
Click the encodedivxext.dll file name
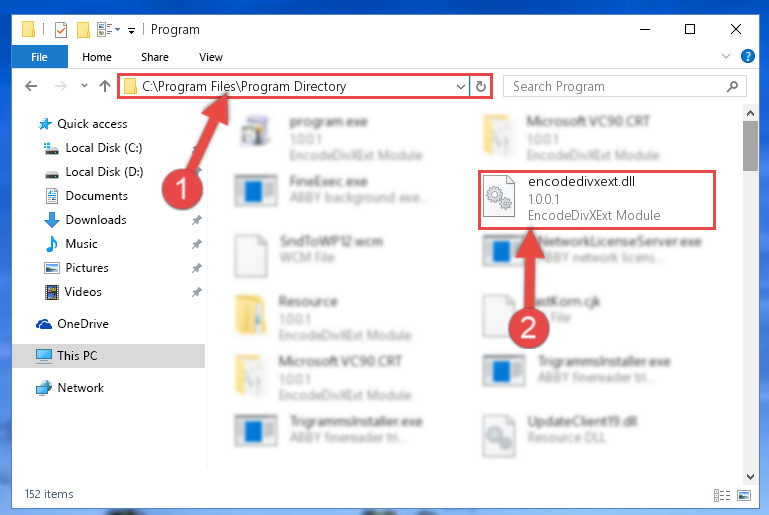581,181
